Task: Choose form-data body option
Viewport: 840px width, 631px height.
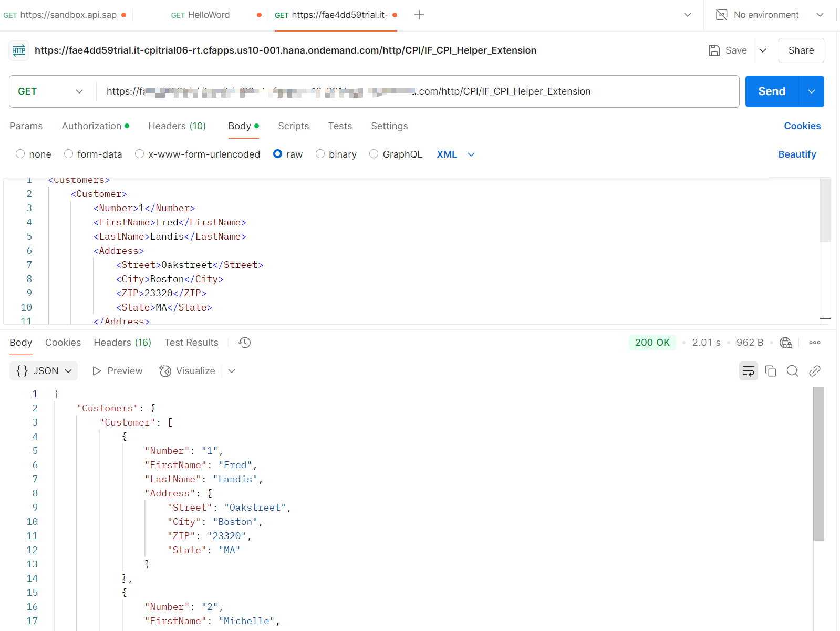Action: coord(68,154)
